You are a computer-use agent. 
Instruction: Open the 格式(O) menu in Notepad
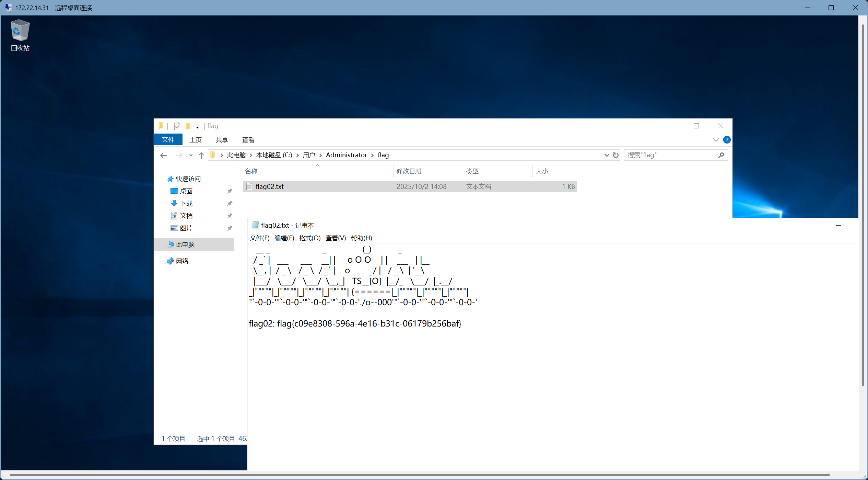309,238
